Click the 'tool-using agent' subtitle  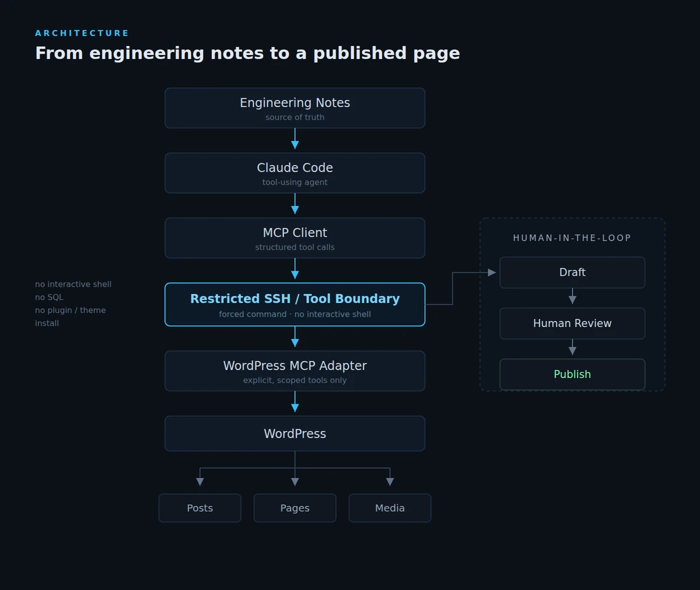(295, 182)
